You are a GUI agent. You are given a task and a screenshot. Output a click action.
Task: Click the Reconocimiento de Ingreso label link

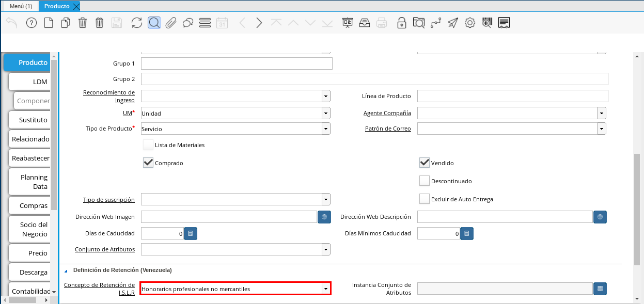[x=109, y=96]
